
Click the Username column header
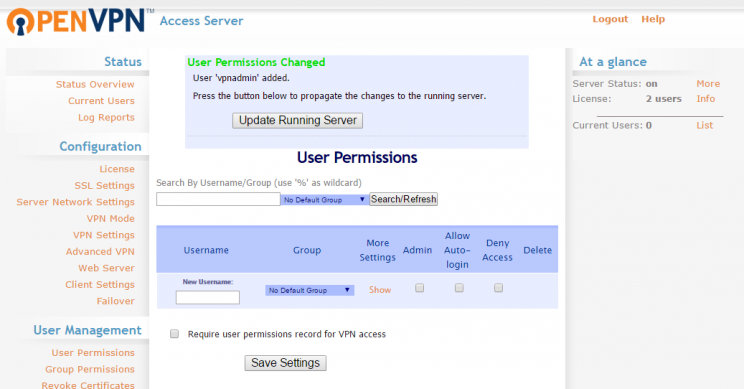tap(206, 250)
